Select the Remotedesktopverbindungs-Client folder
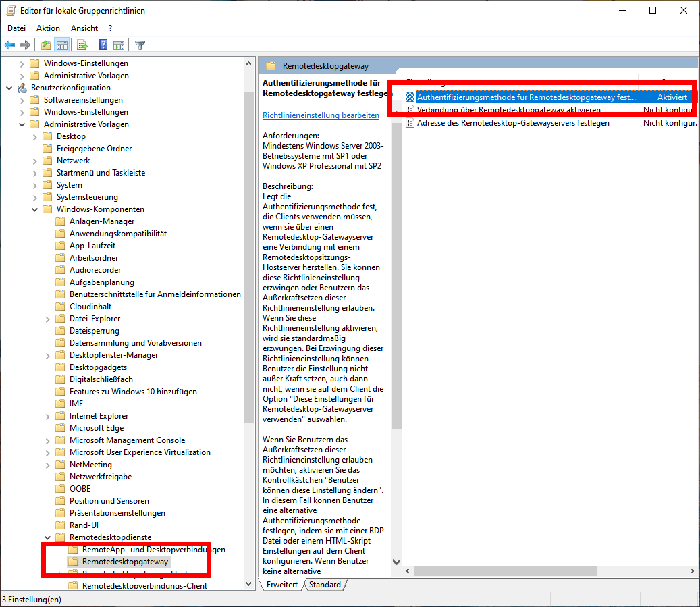 tap(144, 586)
